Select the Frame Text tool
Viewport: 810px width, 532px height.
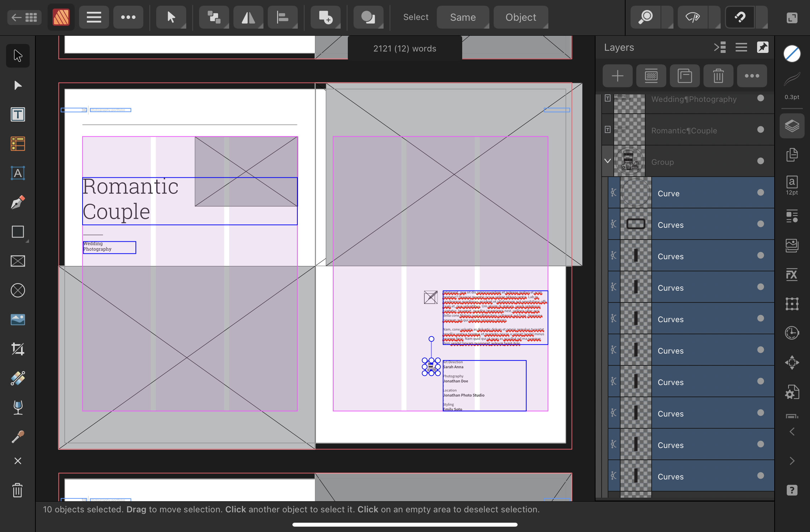click(x=18, y=115)
